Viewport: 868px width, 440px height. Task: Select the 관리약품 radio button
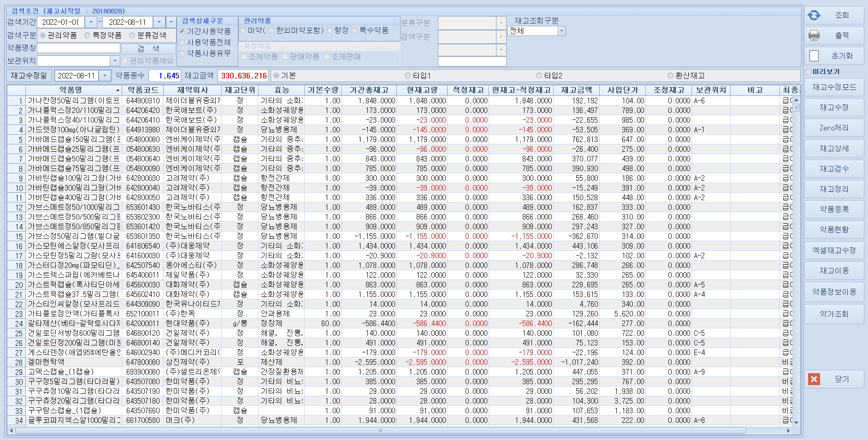[43, 35]
